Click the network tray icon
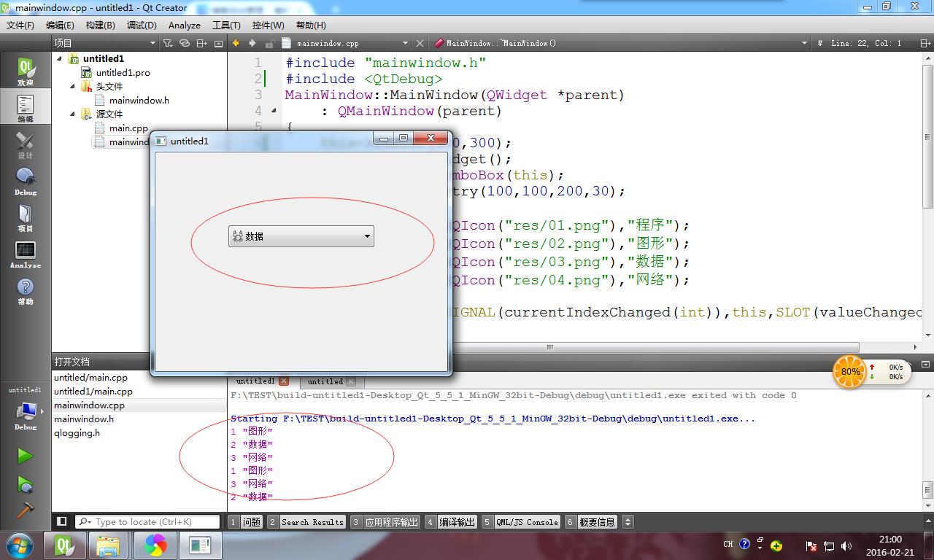 (829, 545)
